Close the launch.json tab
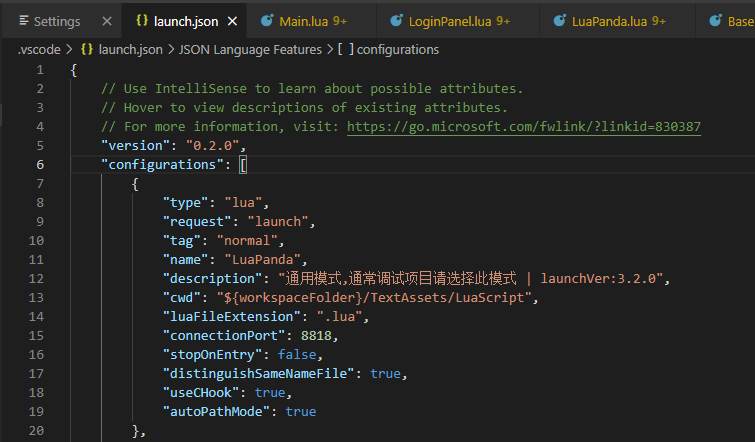755x442 pixels. (x=232, y=21)
